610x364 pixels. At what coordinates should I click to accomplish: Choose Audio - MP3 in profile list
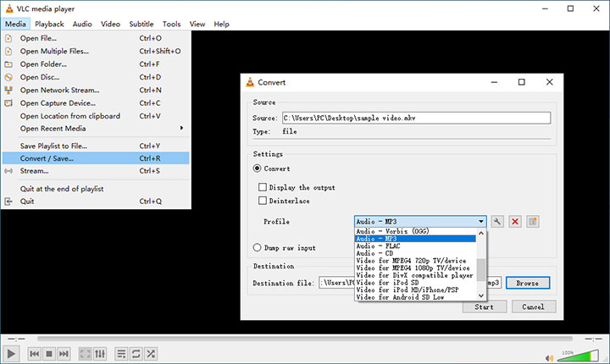414,239
